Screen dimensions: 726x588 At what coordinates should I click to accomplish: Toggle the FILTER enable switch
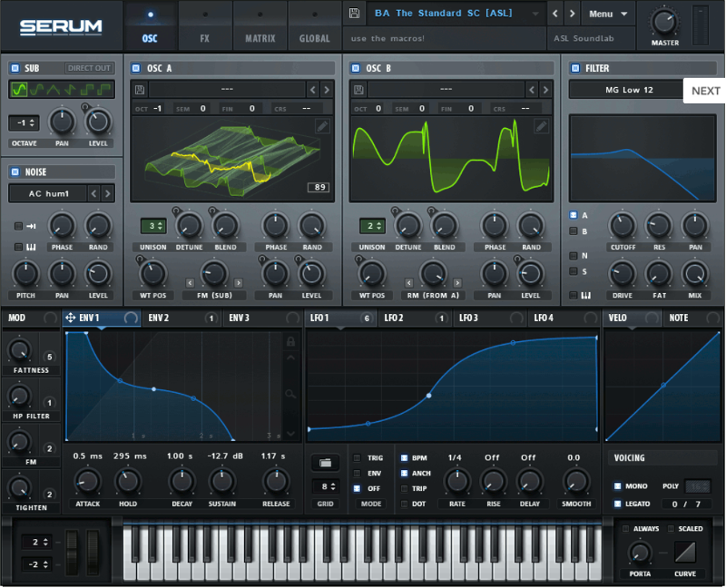coord(575,68)
